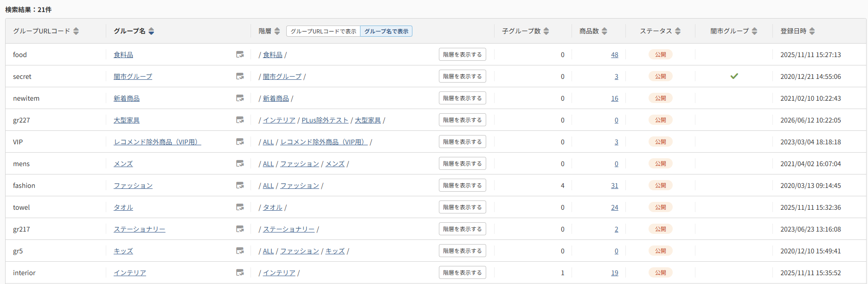Open the window icon in food row
The image size is (868, 284).
pos(240,55)
